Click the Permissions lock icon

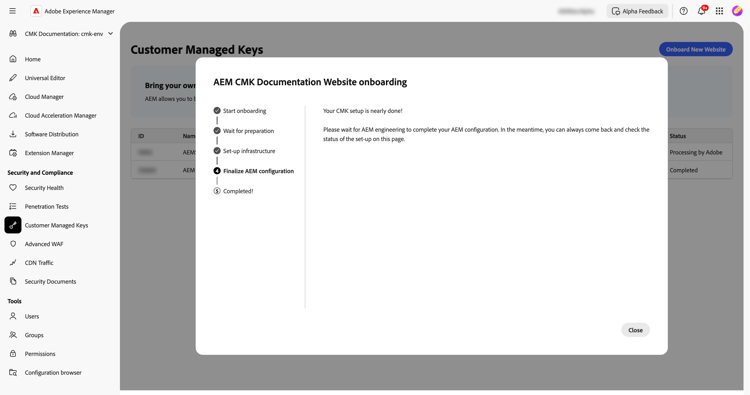click(x=13, y=354)
